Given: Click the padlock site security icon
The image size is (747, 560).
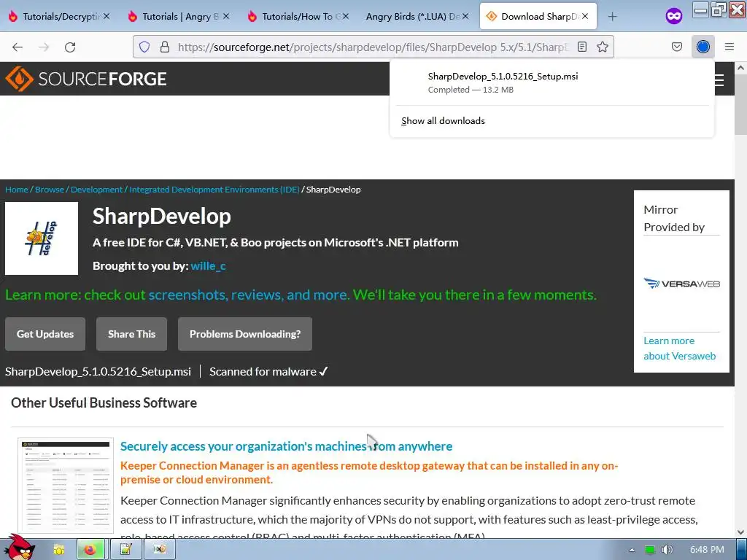Looking at the screenshot, I should [x=165, y=47].
